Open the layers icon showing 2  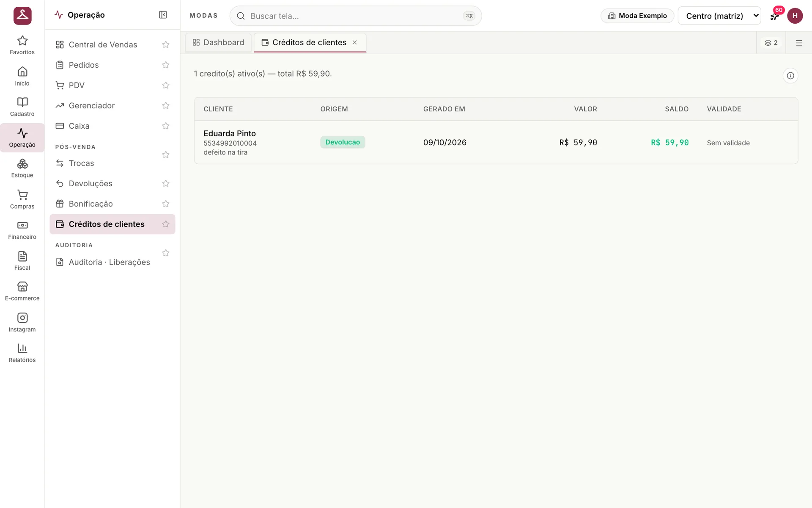(x=771, y=43)
